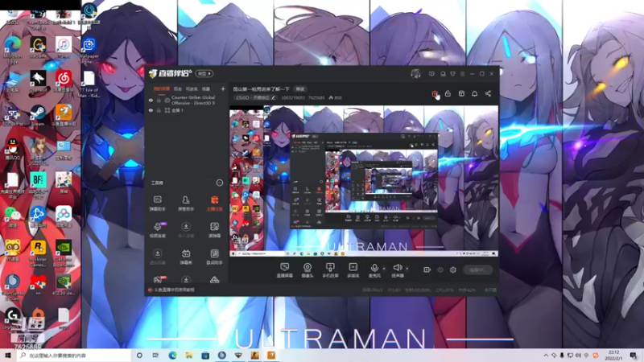Open the 弹幕秀 tool
This screenshot has height=362, width=644.
click(x=186, y=257)
